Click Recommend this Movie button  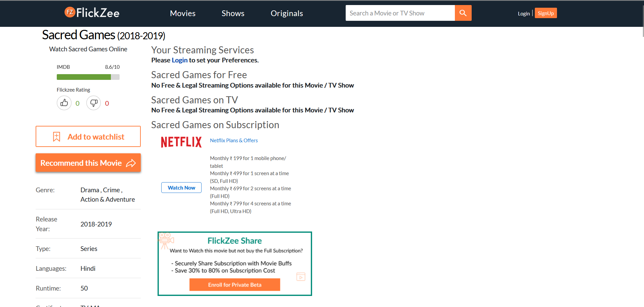[x=88, y=163]
